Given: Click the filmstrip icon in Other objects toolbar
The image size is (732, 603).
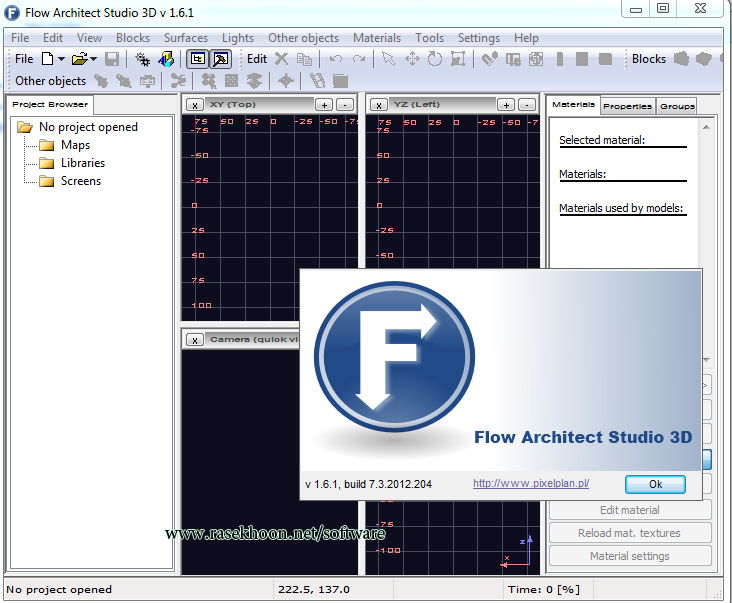Looking at the screenshot, I should [x=318, y=81].
